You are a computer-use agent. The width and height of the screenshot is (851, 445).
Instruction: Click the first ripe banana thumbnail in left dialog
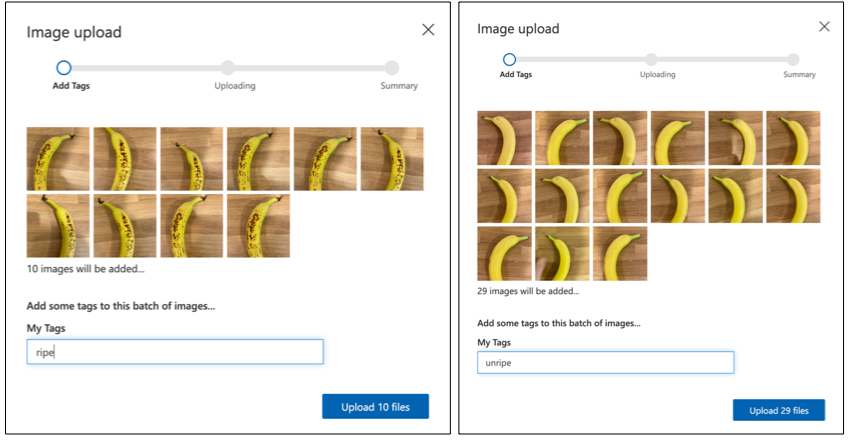pos(58,159)
